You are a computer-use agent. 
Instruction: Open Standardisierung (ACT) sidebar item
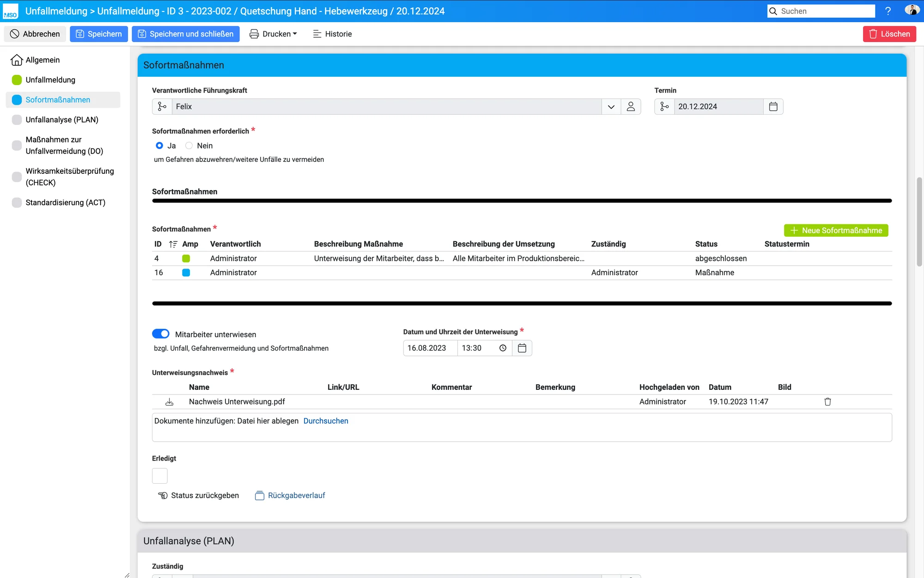[x=66, y=203]
